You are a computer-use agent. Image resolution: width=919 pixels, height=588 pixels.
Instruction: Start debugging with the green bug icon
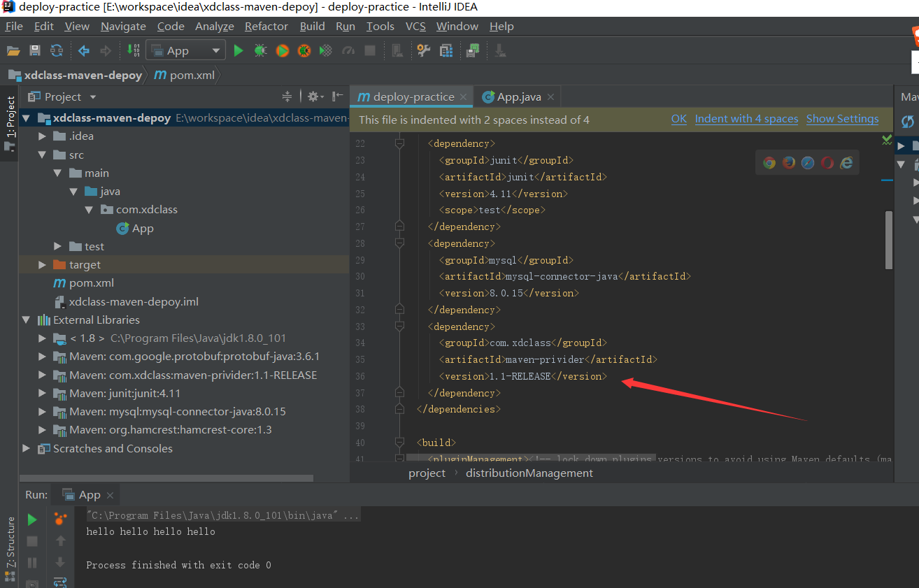point(260,50)
